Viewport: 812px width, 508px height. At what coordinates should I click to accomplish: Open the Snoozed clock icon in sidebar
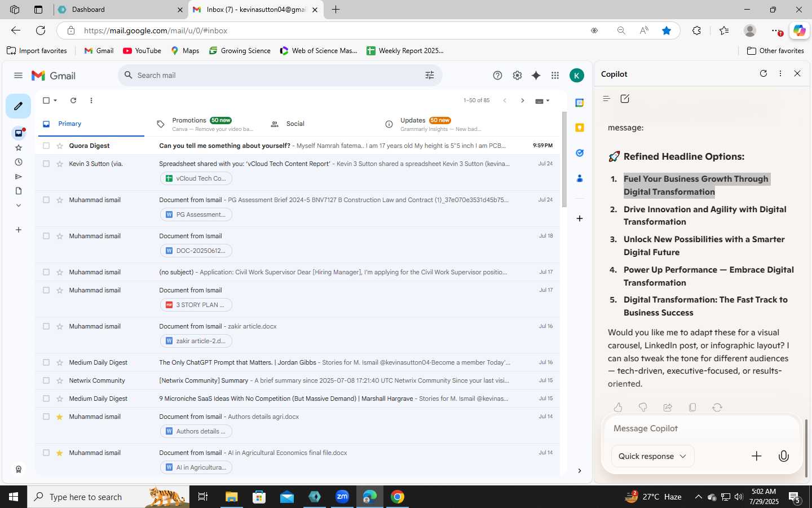(x=19, y=162)
